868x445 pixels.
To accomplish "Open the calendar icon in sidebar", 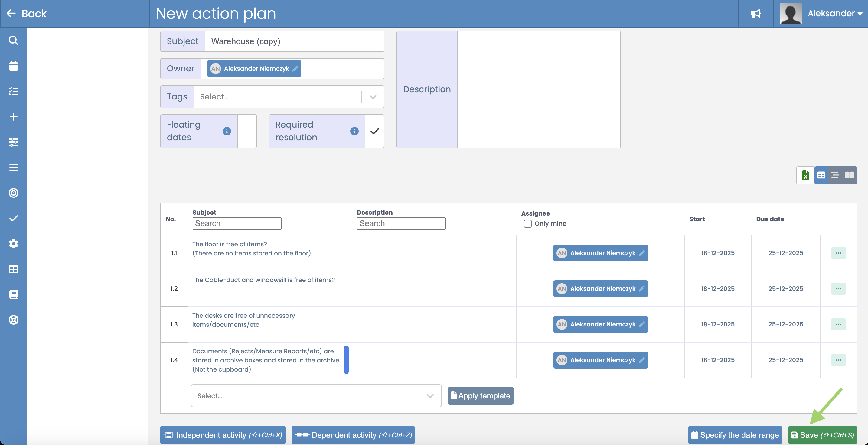I will [14, 66].
